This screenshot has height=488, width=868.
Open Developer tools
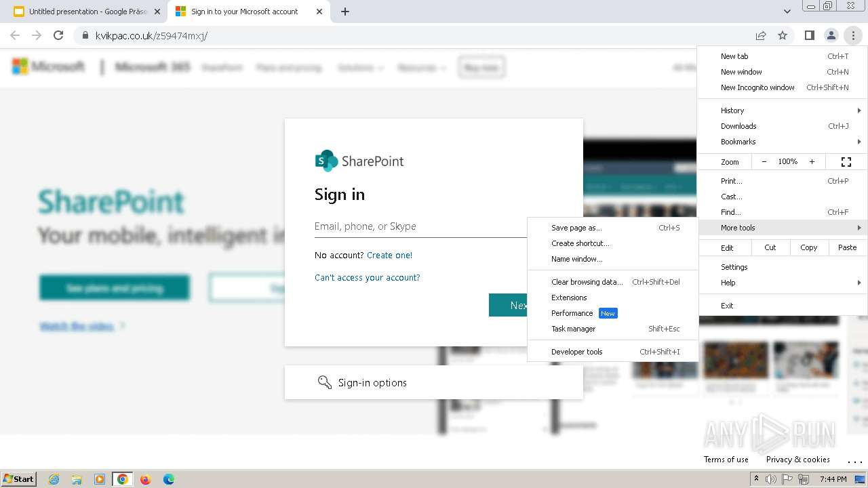coord(612,352)
